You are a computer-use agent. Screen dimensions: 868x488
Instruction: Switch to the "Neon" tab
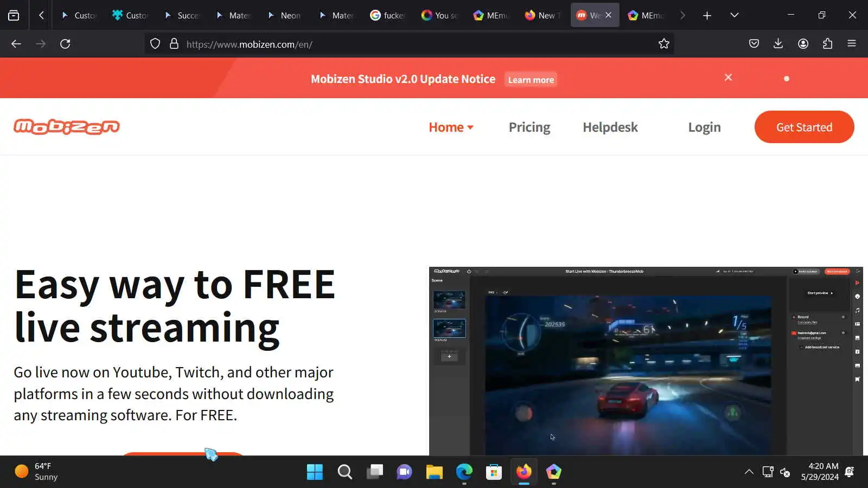(285, 15)
